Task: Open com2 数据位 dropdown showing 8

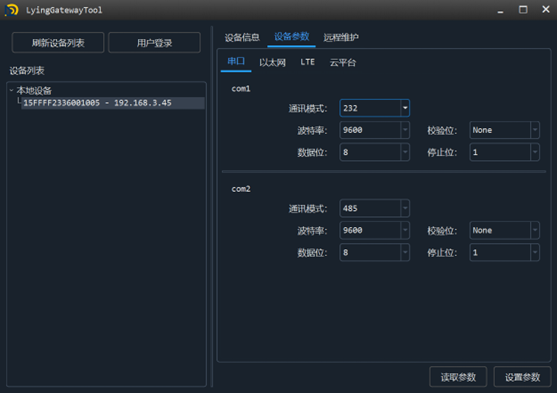Action: click(374, 252)
